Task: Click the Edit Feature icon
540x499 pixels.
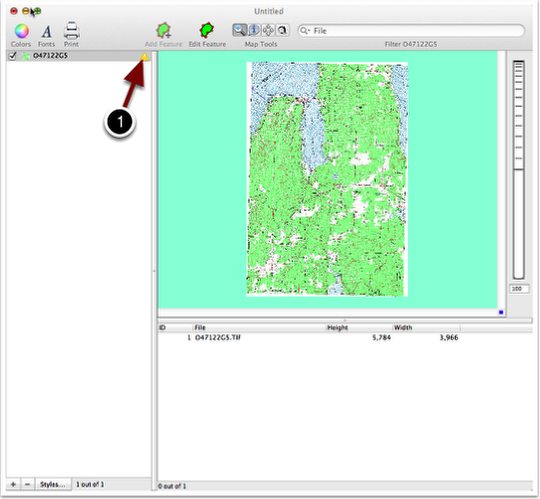Action: point(207,30)
